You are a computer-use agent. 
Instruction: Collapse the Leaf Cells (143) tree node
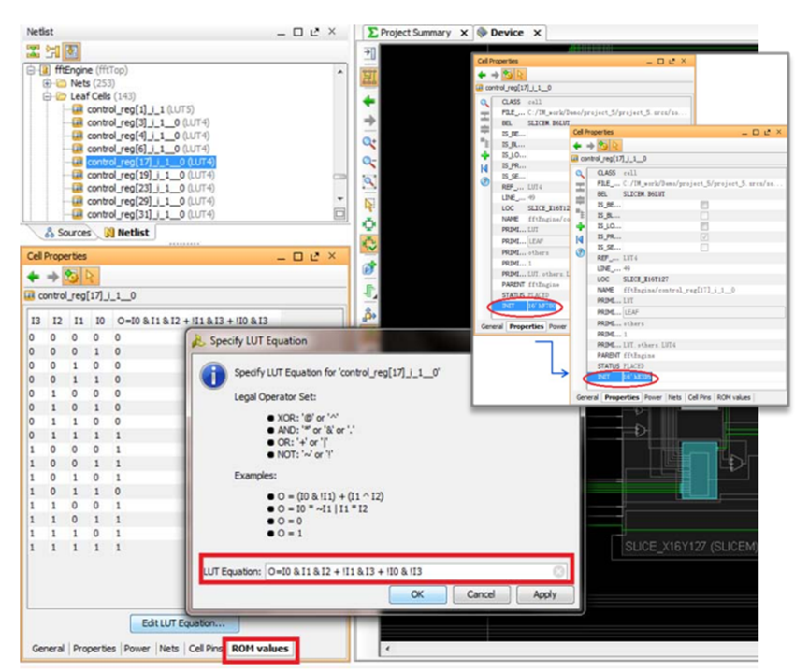[47, 96]
